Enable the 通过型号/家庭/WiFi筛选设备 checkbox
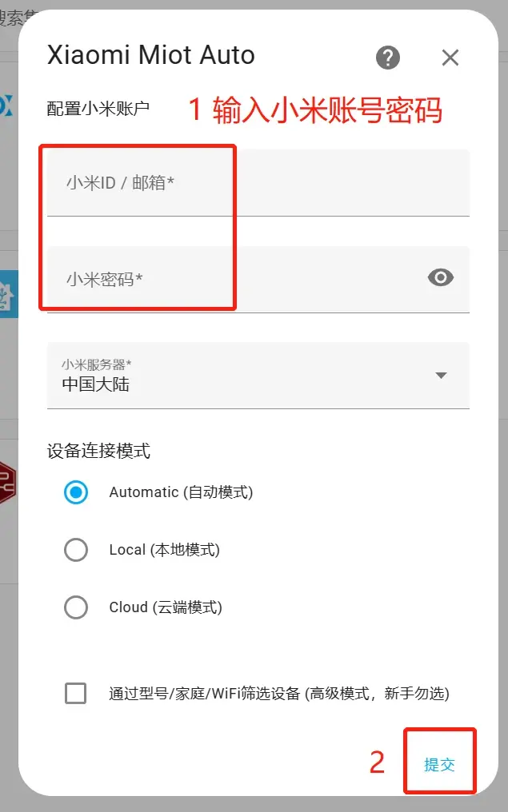 [76, 694]
